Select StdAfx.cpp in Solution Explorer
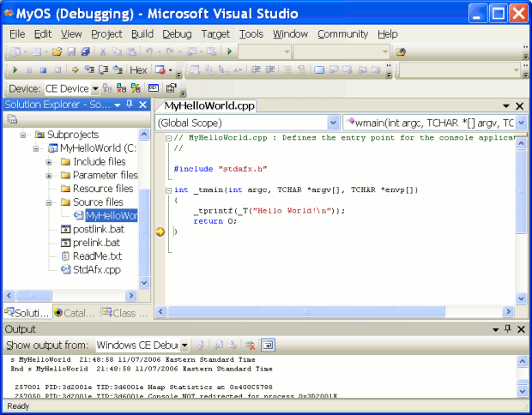 click(97, 270)
